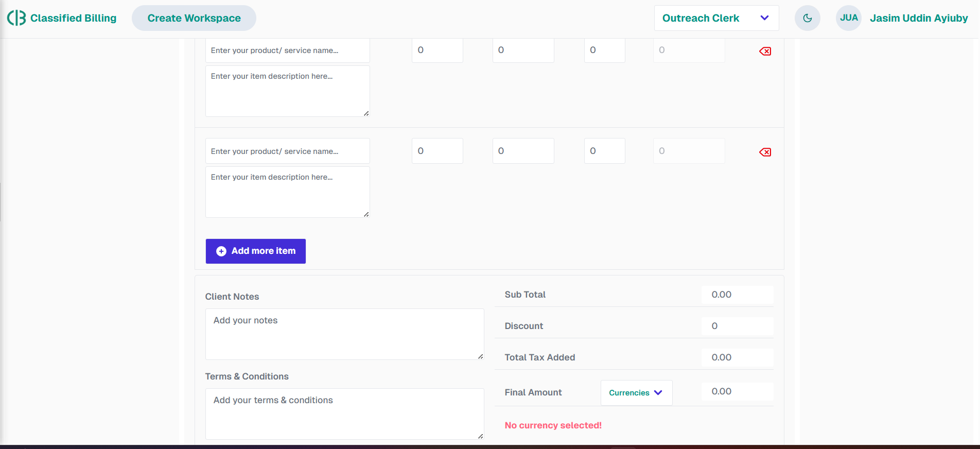Click the Classified Billing brand name
Image resolution: width=980 pixels, height=449 pixels.
(73, 18)
